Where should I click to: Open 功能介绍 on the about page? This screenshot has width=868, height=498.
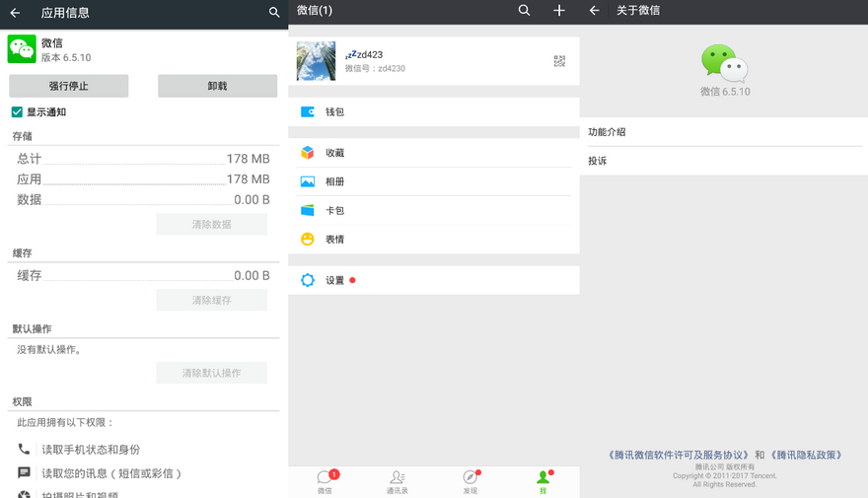click(x=724, y=132)
